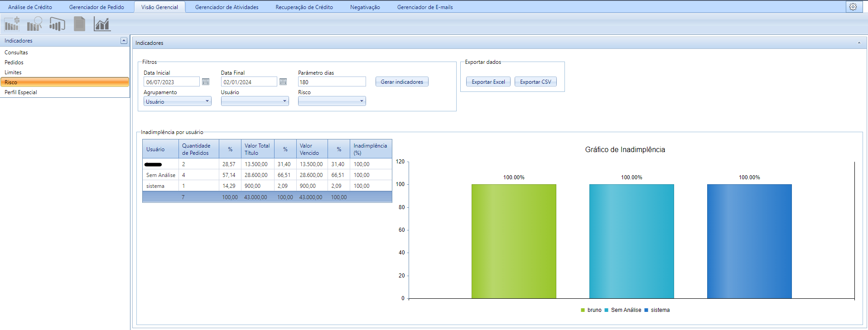Click the Exportar Excel button
868x330 pixels.
488,82
